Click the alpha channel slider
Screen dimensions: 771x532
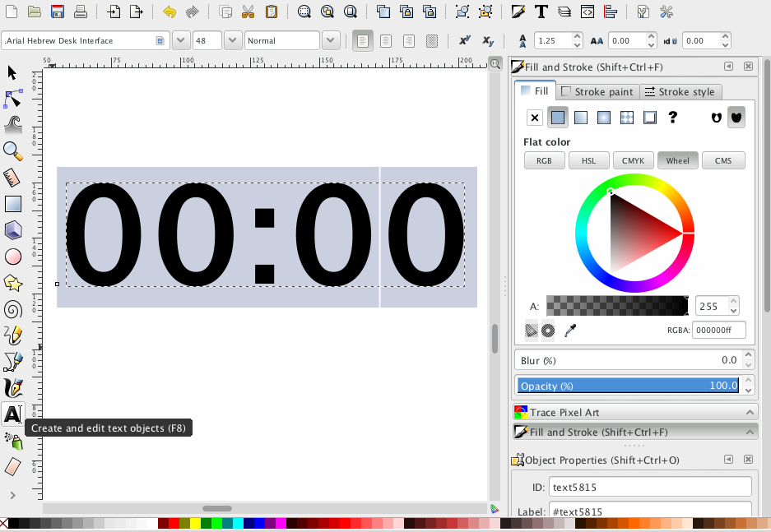617,306
